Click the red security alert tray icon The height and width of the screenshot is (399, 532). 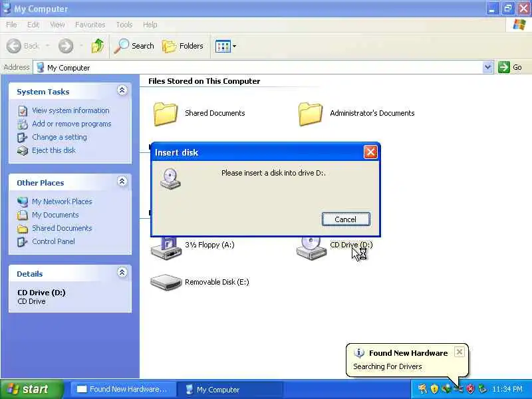470,389
